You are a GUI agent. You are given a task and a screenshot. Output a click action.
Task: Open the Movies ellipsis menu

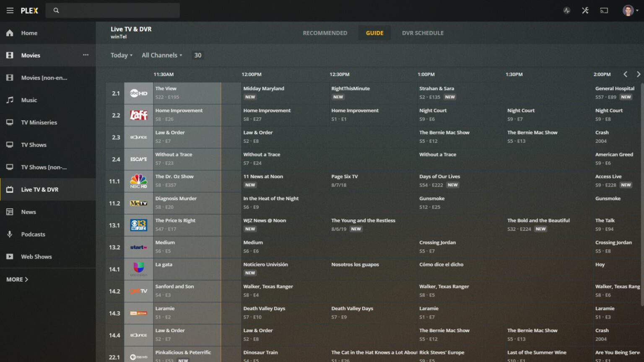tap(86, 55)
